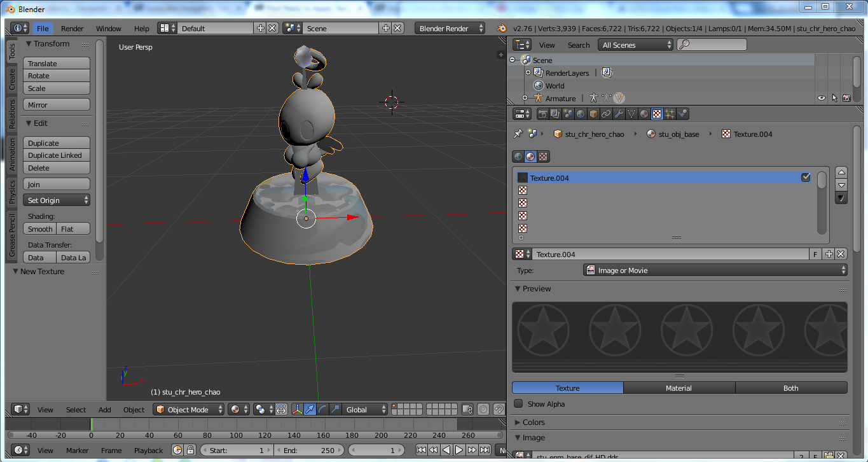This screenshot has width=868, height=462.
Task: Open the Render menu
Action: [x=72, y=28]
